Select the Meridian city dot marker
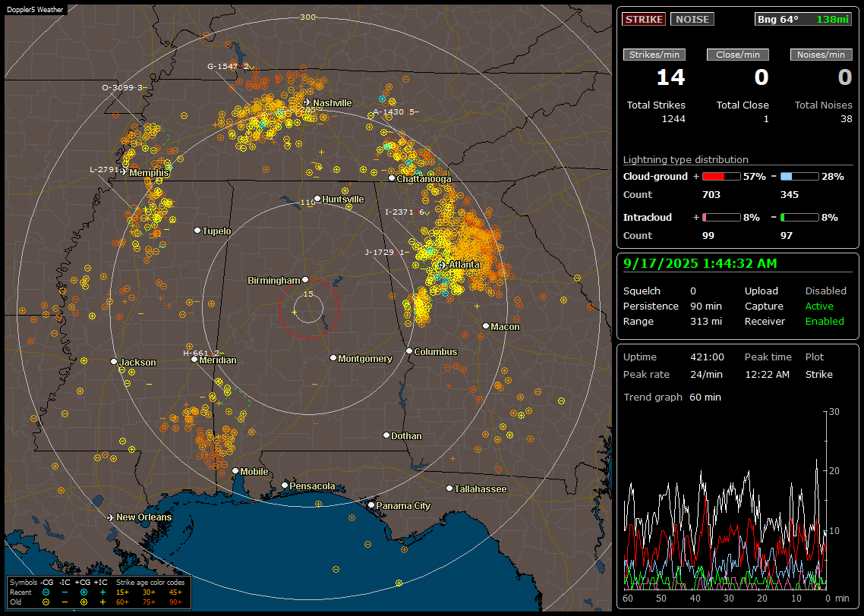The width and height of the screenshot is (864, 616). tap(194, 360)
